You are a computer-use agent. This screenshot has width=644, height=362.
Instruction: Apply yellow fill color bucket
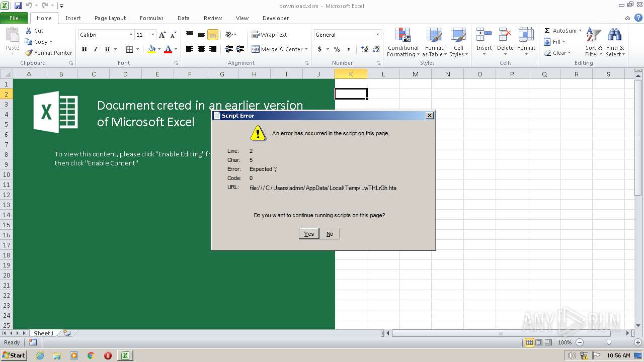coord(151,49)
